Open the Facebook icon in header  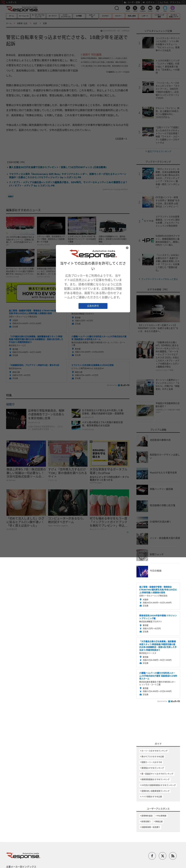coord(128,8)
